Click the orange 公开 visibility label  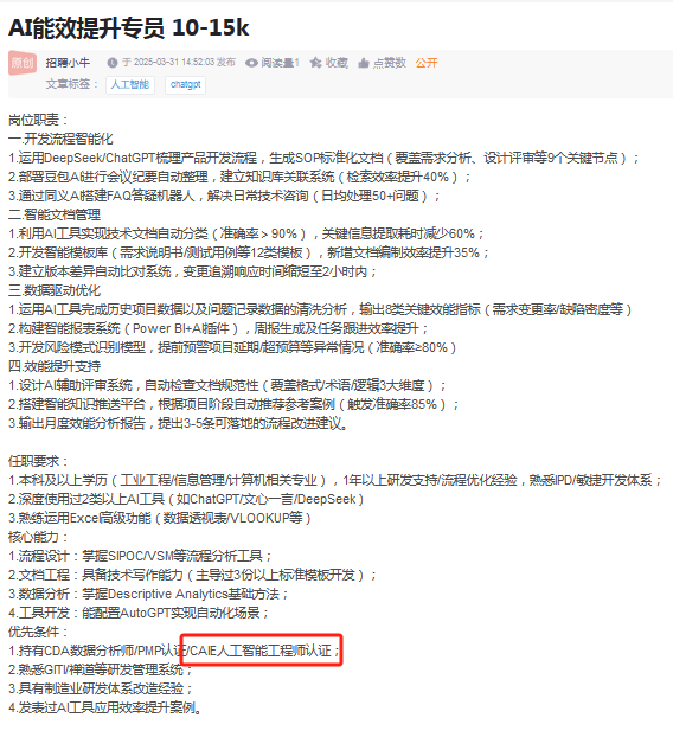coord(426,63)
